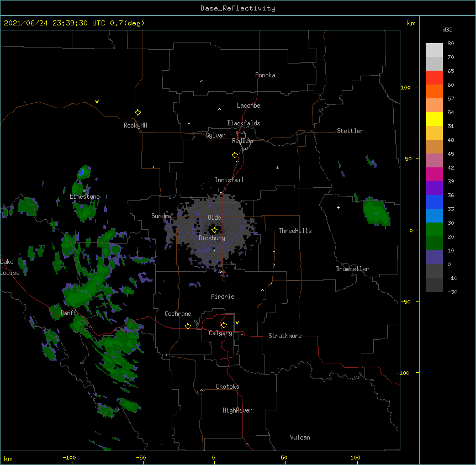Image resolution: width=476 pixels, height=465 pixels.
Task: Click the Limestone label
Action: pos(84,197)
